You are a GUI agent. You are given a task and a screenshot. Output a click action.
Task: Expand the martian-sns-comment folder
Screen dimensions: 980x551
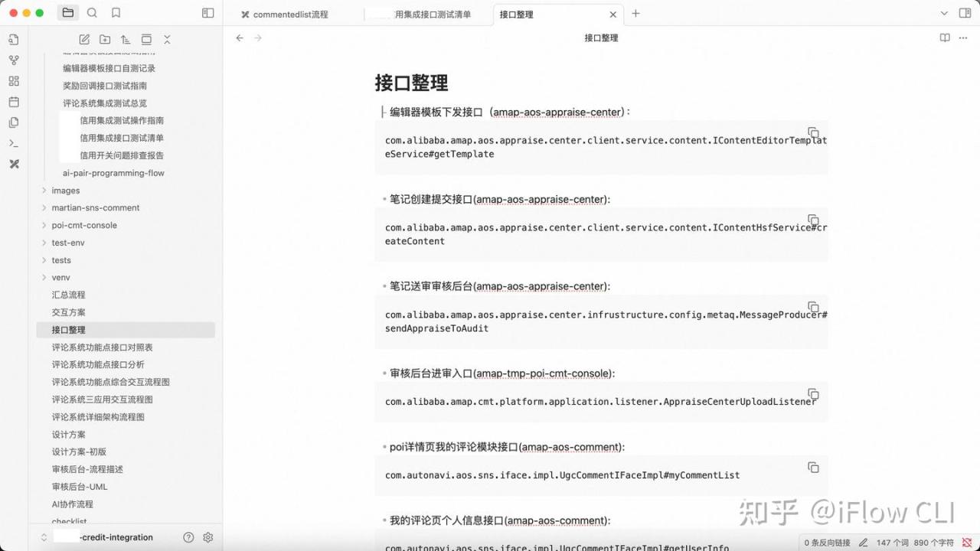tap(44, 207)
